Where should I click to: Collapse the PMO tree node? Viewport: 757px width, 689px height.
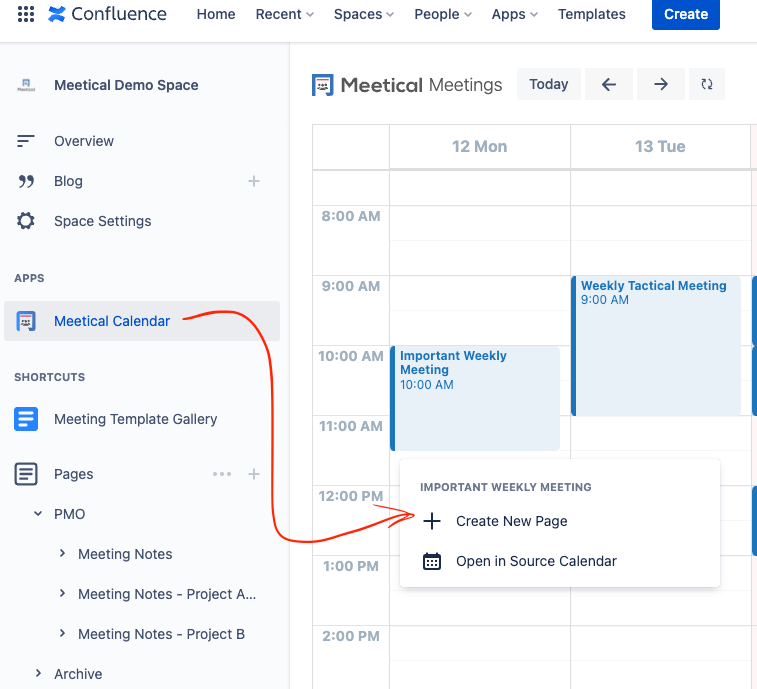point(38,514)
